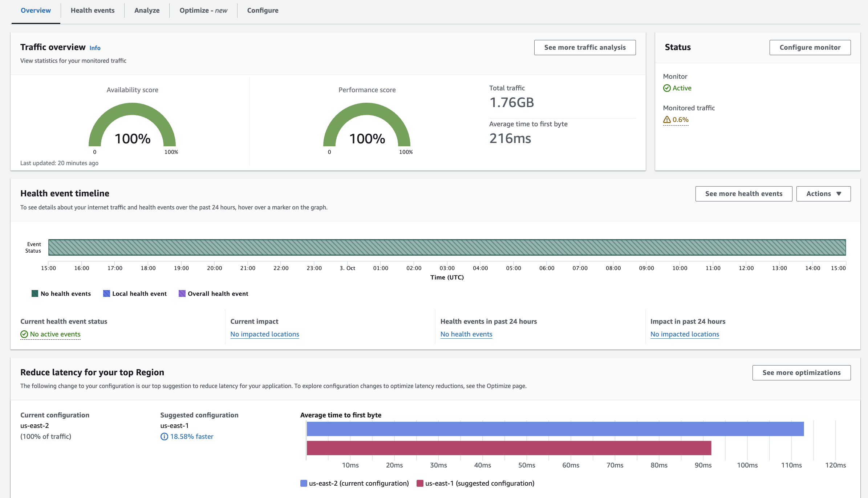868x498 pixels.
Task: Open the Actions dropdown menu
Action: pos(823,194)
